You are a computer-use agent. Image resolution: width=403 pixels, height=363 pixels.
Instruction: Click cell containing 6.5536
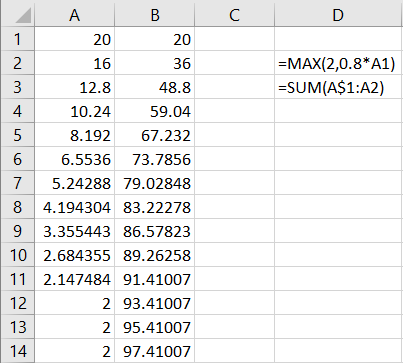click(x=74, y=159)
